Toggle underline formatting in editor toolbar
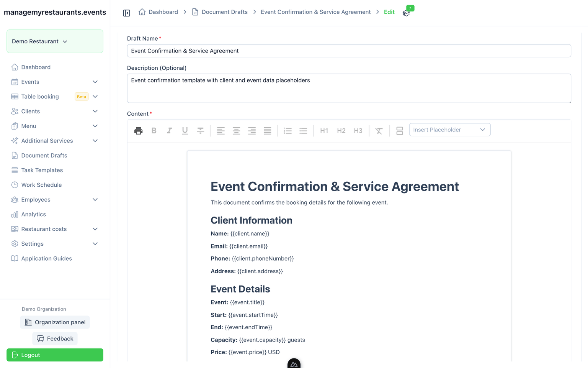 pyautogui.click(x=185, y=131)
